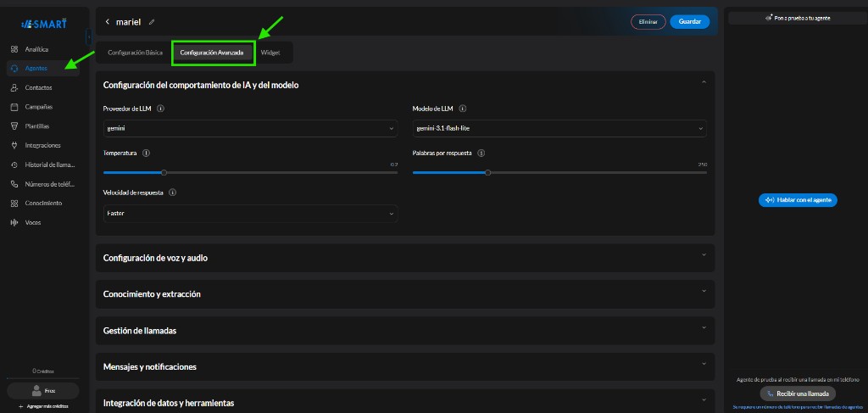Show info for Modelo de LLM
The image size is (868, 413).
click(463, 109)
